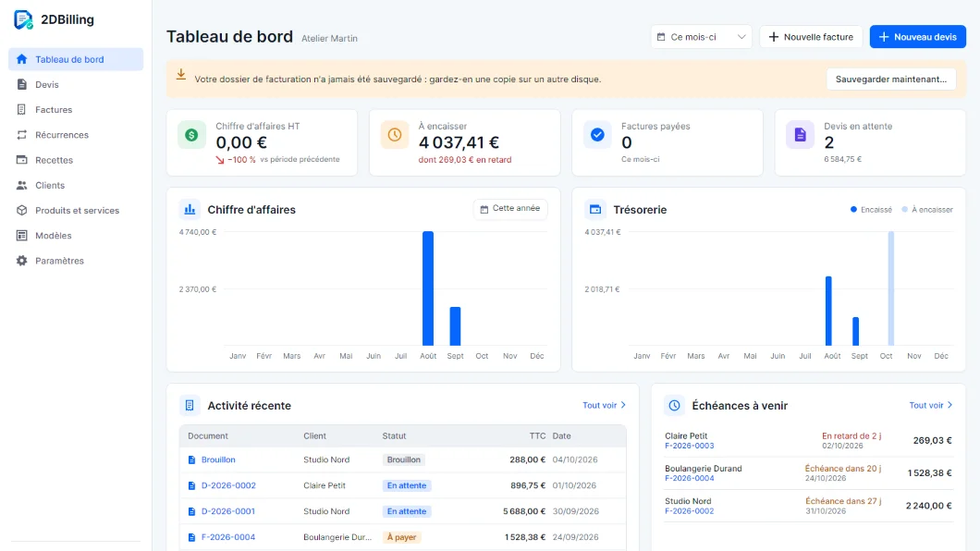Click the Oct light-blue bar in Trésorerie chart

pos(891,288)
